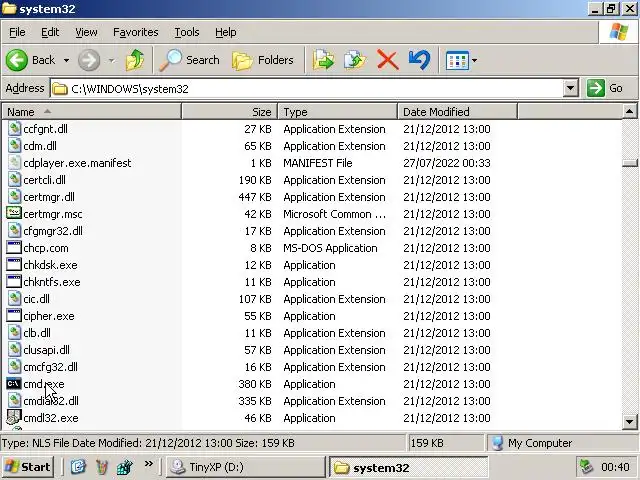Image resolution: width=640 pixels, height=480 pixels.
Task: Select the chcp.com application icon
Action: [14, 248]
